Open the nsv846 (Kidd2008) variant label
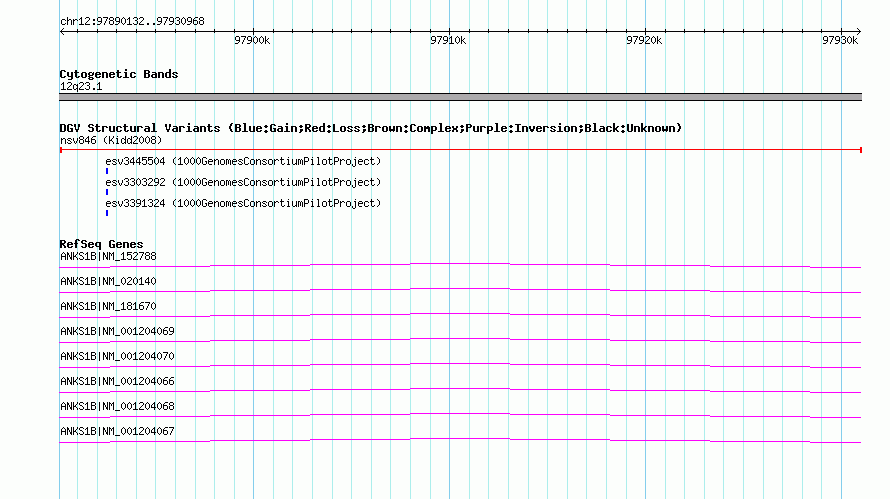890x499 pixels. pyautogui.click(x=111, y=140)
